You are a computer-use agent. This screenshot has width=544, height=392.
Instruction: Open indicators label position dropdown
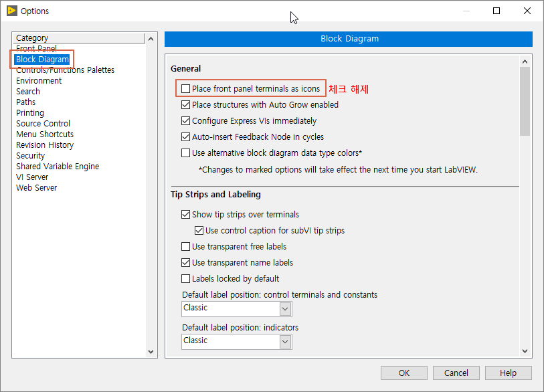(285, 342)
